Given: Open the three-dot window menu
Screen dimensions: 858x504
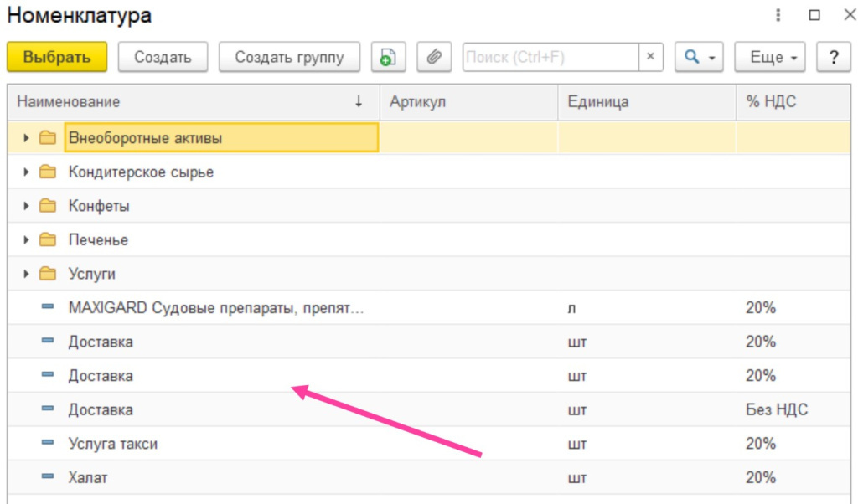Looking at the screenshot, I should (778, 15).
